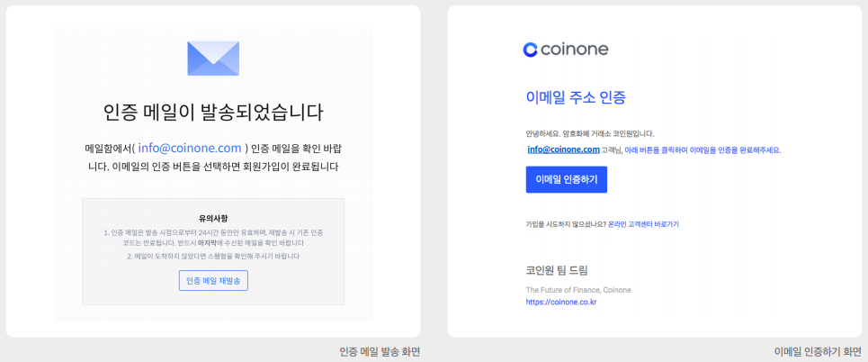This screenshot has width=868, height=362.
Task: Click the 이메일 인증하기 button
Action: coord(567,179)
